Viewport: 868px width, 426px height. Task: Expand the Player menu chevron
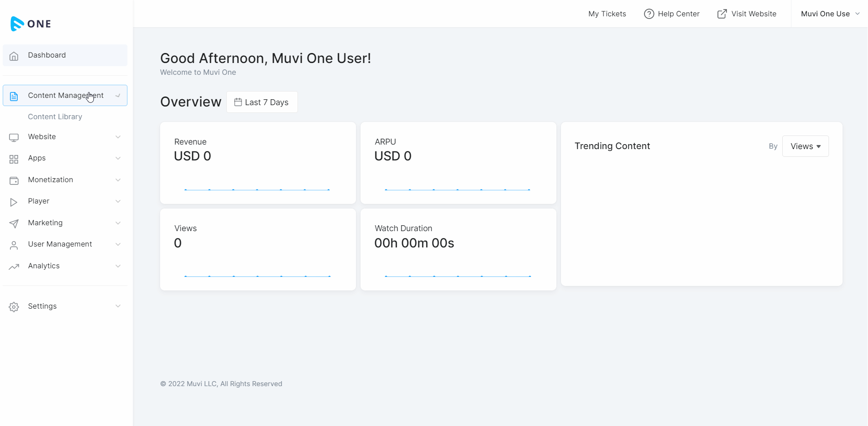pyautogui.click(x=118, y=201)
